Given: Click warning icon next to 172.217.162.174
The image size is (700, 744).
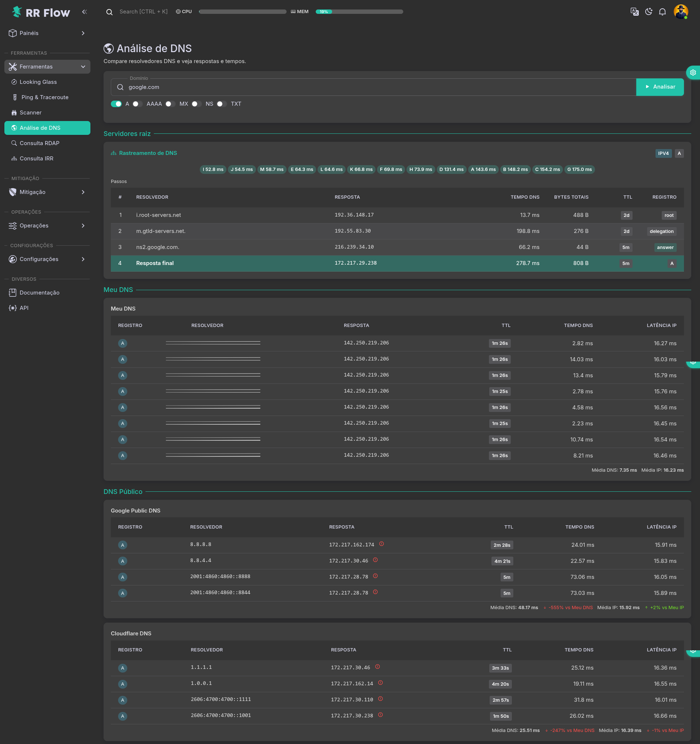Looking at the screenshot, I should (x=381, y=544).
